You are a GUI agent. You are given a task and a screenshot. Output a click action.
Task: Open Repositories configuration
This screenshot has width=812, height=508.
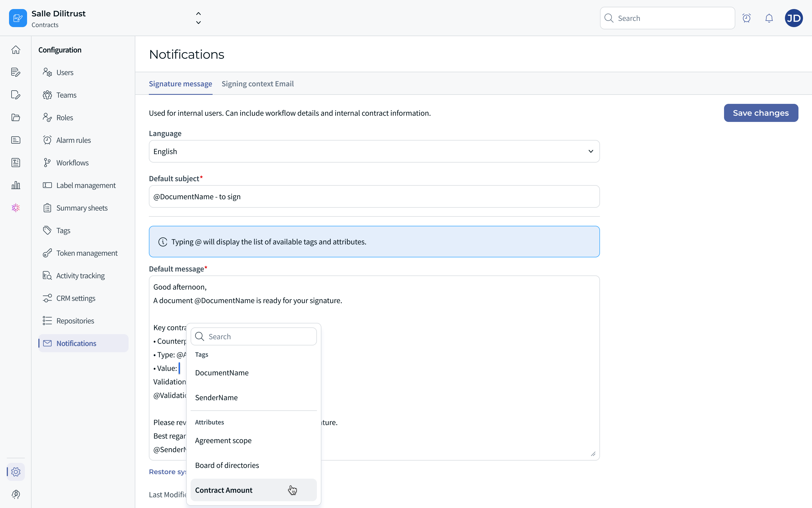(x=83, y=321)
